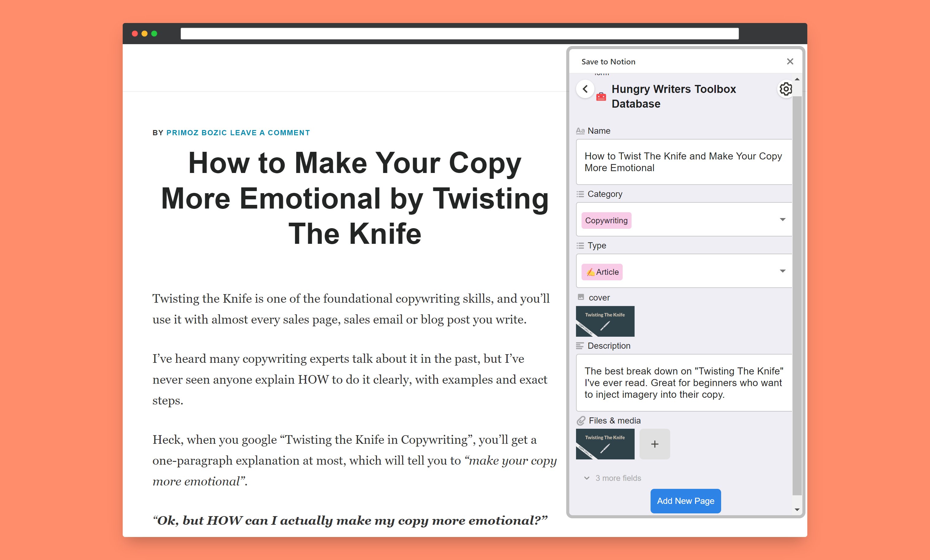The width and height of the screenshot is (930, 560).
Task: Expand the 3 more fields section
Action: tap(613, 478)
